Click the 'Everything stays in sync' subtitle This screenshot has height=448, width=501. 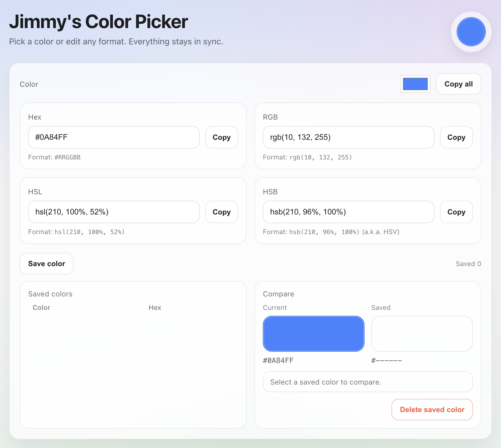tap(116, 42)
